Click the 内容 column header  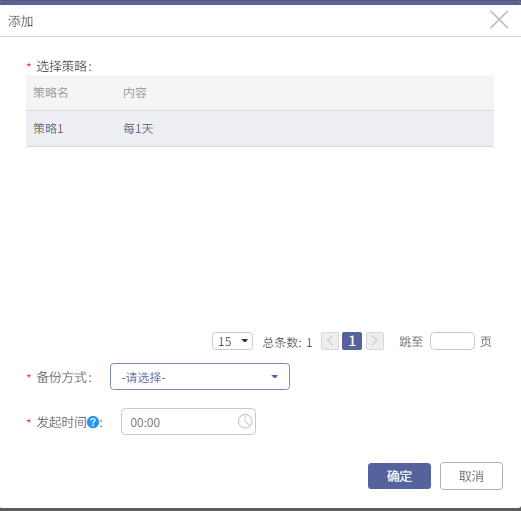tap(135, 93)
